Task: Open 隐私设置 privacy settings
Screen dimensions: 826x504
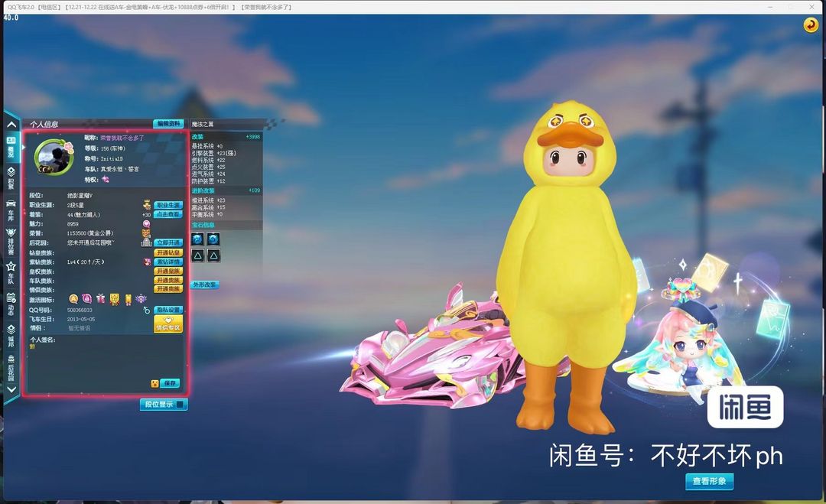Action: [x=168, y=311]
